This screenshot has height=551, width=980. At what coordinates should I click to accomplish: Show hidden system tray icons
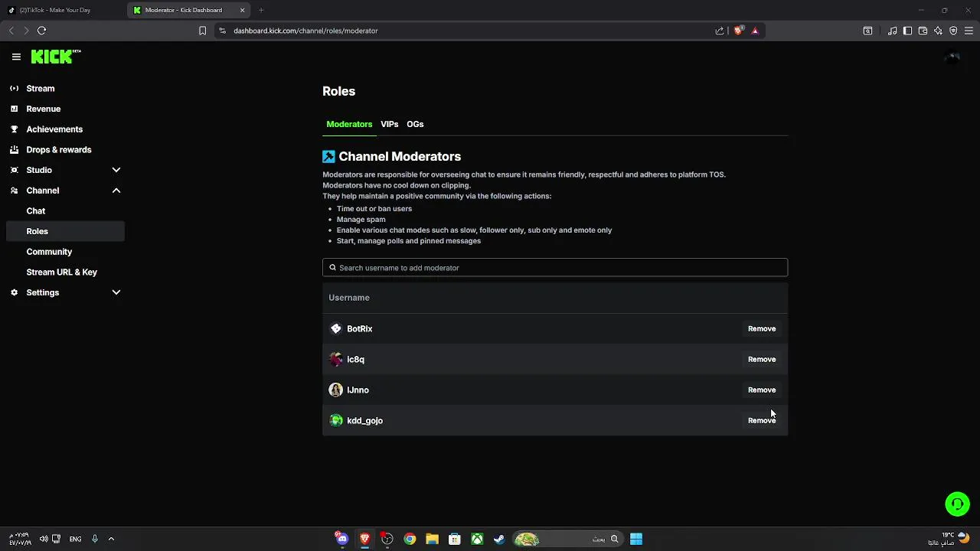[111, 539]
